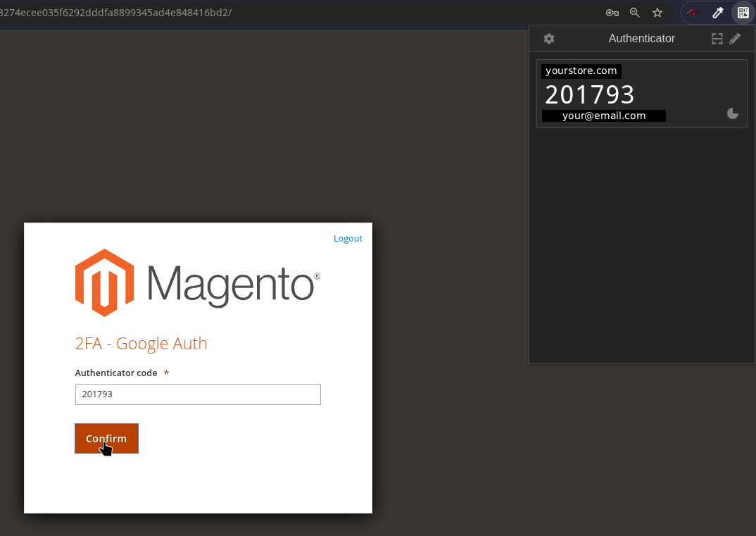Open Authenticator settings gear
The height and width of the screenshot is (536, 756).
pos(548,39)
